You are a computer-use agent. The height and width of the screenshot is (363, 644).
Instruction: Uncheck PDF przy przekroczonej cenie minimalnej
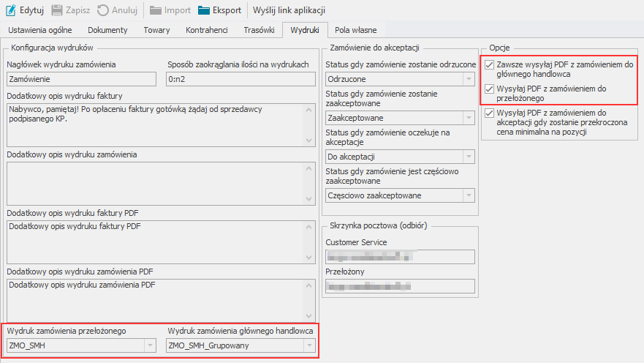pyautogui.click(x=490, y=113)
